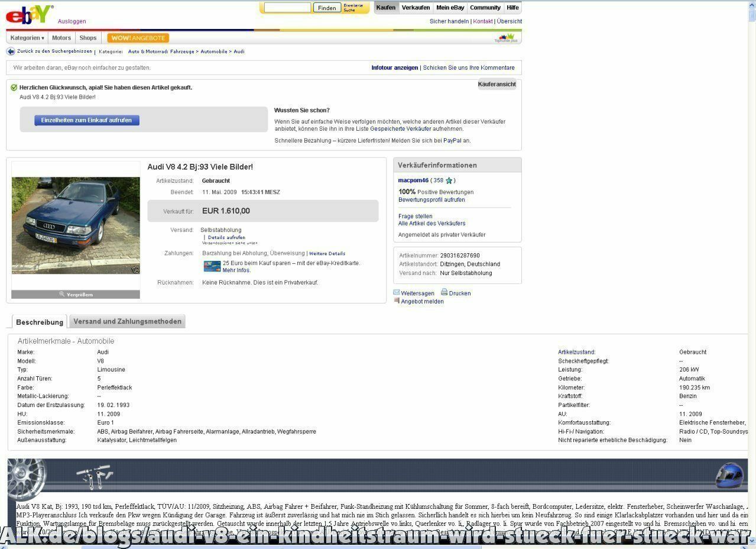
Task: Open the PayPal link
Action: coord(452,141)
